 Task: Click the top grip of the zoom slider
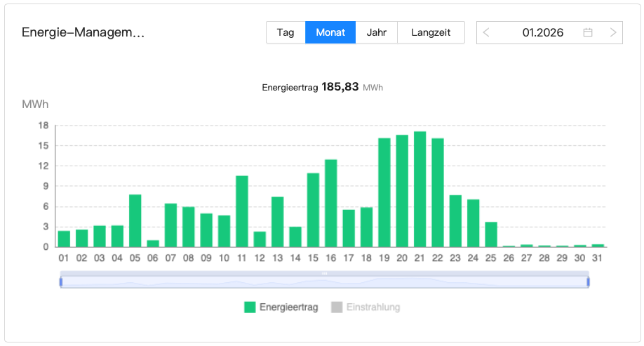coord(324,272)
